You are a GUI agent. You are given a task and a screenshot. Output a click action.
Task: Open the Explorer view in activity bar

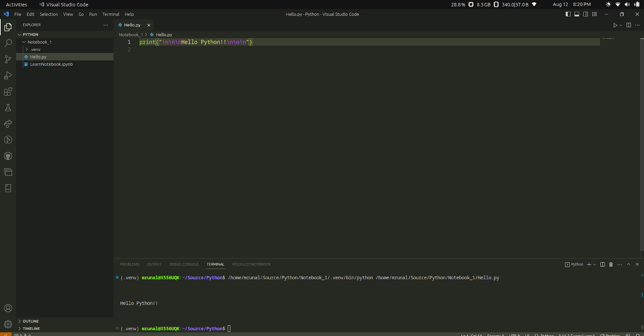(8, 27)
